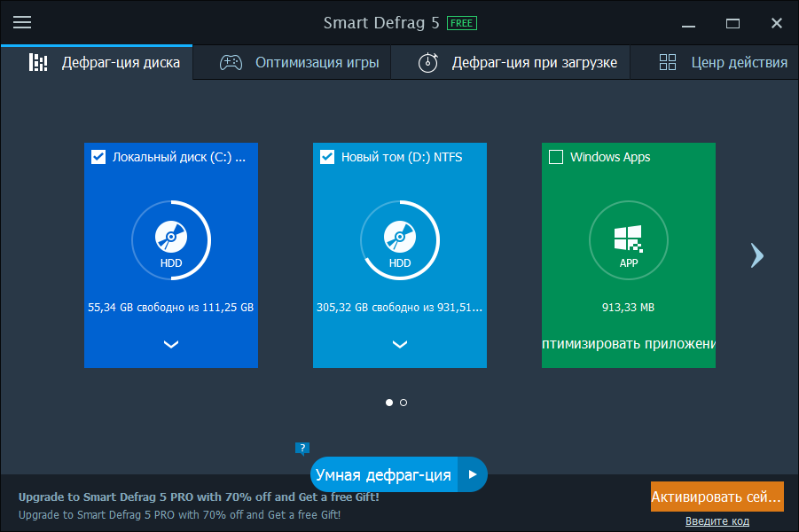Expand options chevron on drive C: card

(171, 344)
